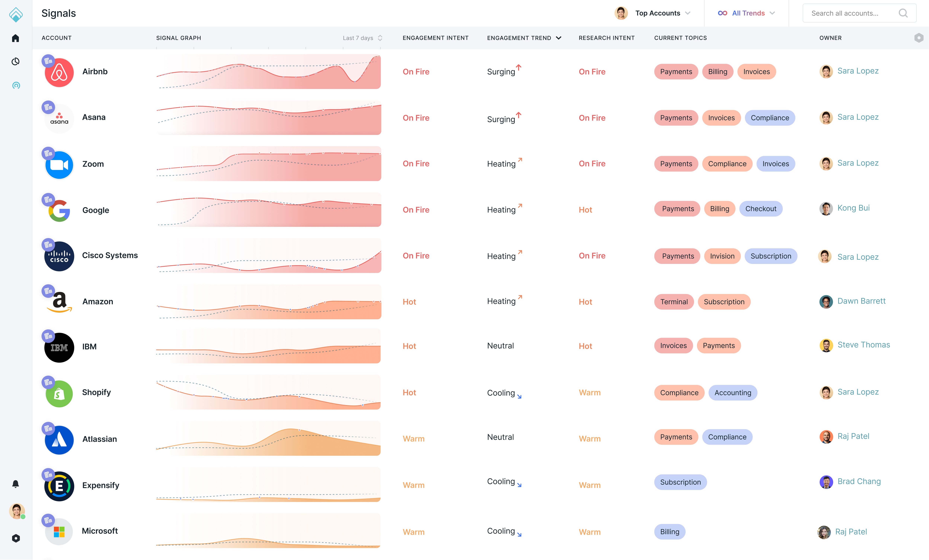Click the building badge on Microsoft row

pyautogui.click(x=48, y=521)
